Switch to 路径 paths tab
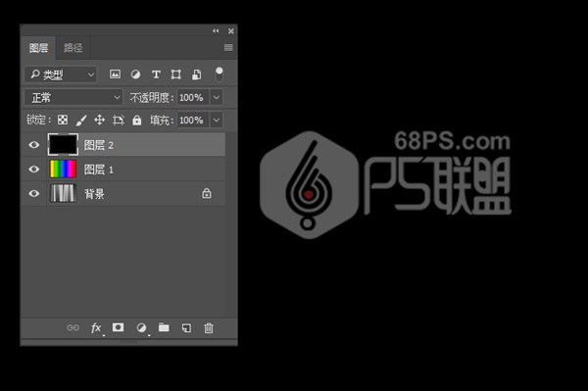 coord(73,48)
